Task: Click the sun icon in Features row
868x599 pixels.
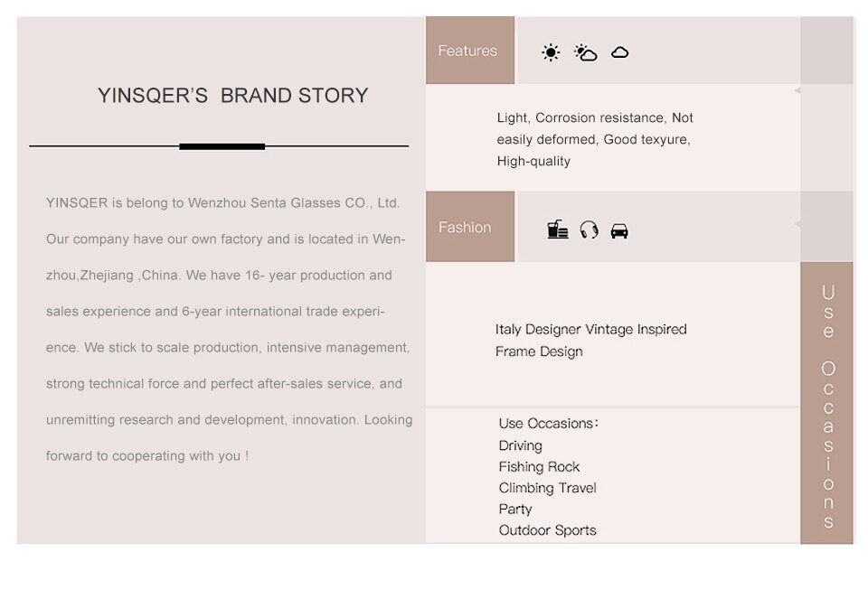Action: coord(551,52)
